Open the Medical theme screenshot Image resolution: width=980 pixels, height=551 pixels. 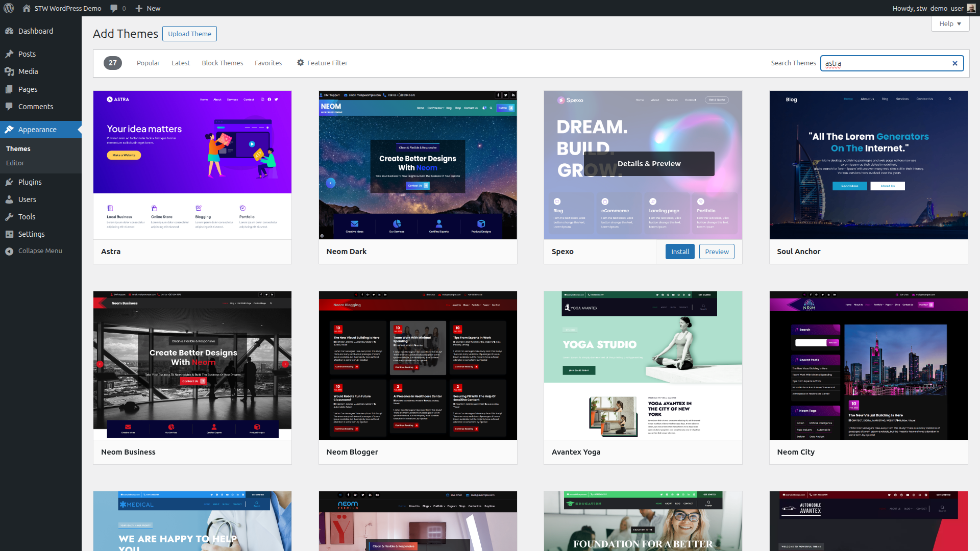click(192, 521)
